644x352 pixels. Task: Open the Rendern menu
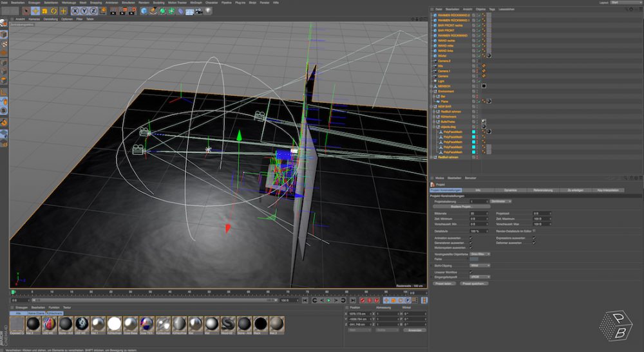(x=144, y=3)
